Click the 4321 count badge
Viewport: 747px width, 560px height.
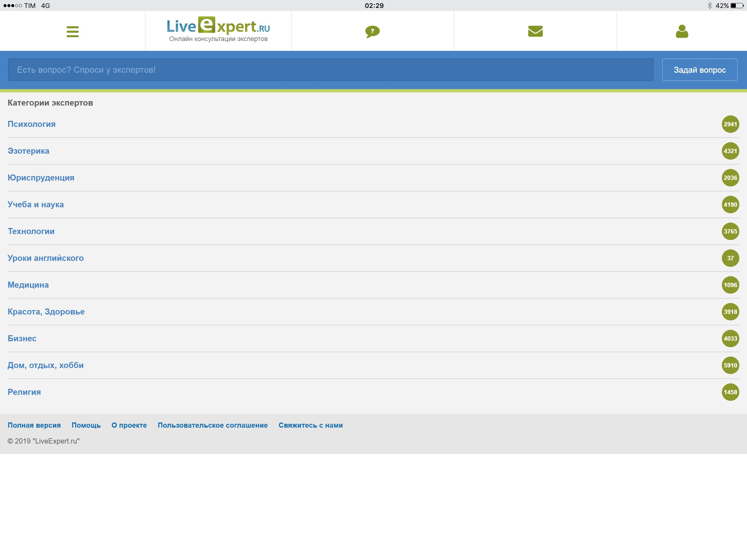tap(730, 151)
